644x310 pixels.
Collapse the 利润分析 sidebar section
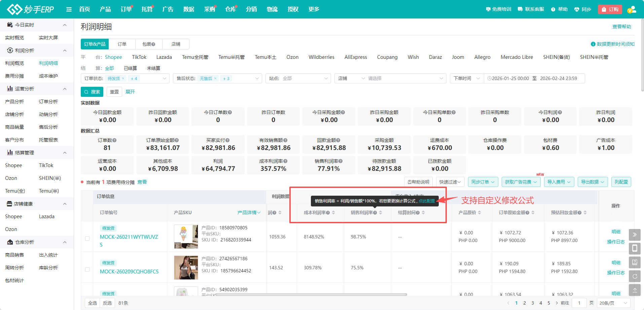pyautogui.click(x=65, y=50)
